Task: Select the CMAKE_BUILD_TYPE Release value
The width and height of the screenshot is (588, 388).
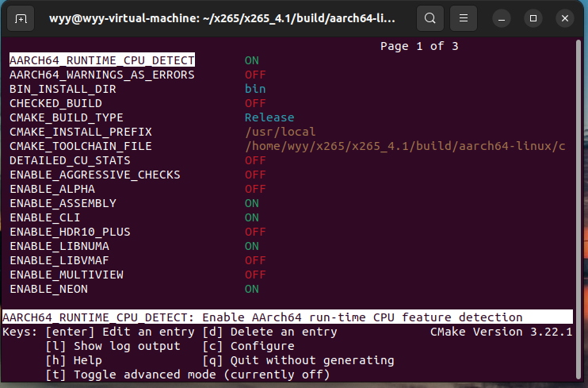Action: pos(269,117)
